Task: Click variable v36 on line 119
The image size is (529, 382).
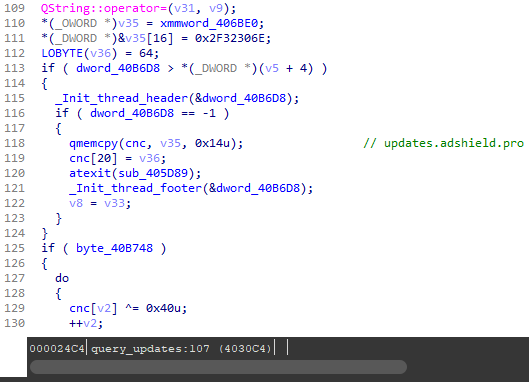Action: [x=149, y=158]
